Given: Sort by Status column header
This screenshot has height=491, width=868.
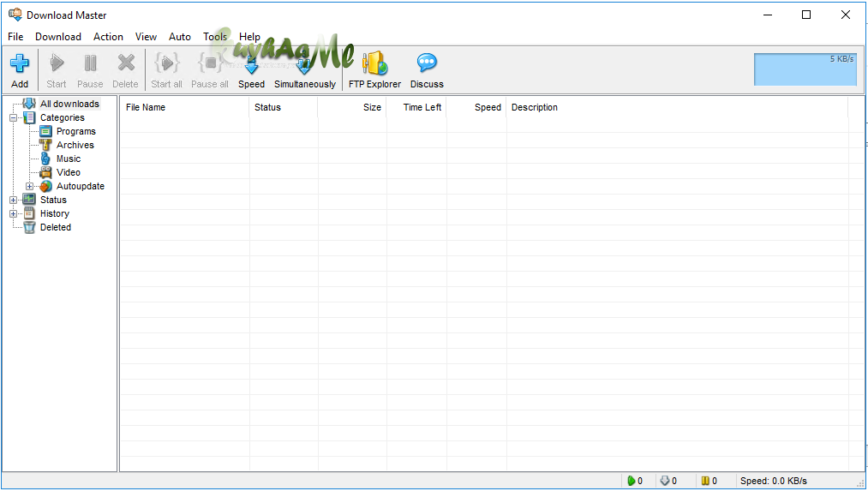Looking at the screenshot, I should pyautogui.click(x=284, y=107).
